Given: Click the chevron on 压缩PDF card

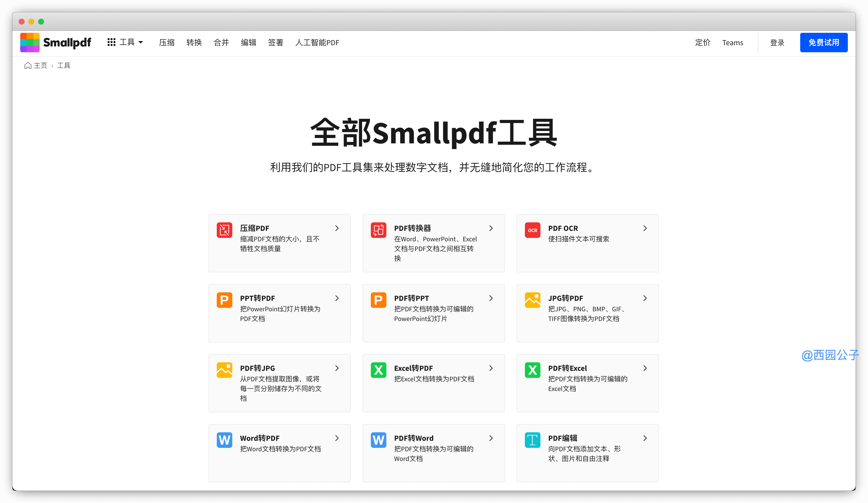Looking at the screenshot, I should point(337,228).
